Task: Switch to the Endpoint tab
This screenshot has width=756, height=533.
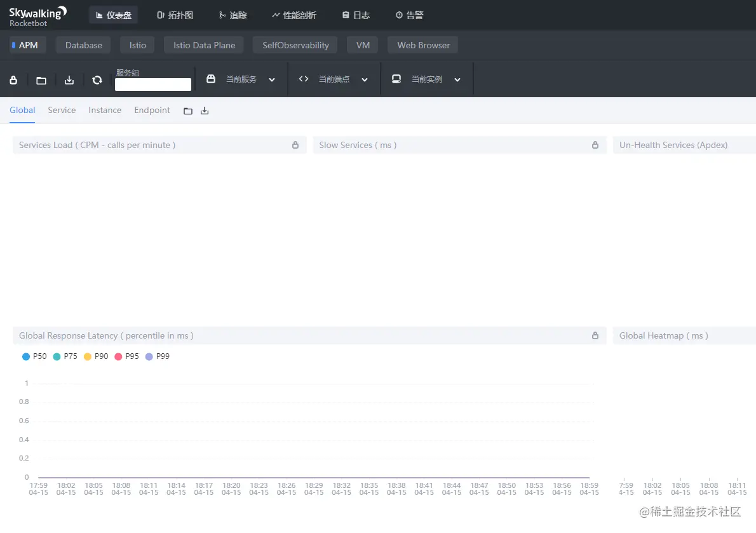Action: click(152, 110)
